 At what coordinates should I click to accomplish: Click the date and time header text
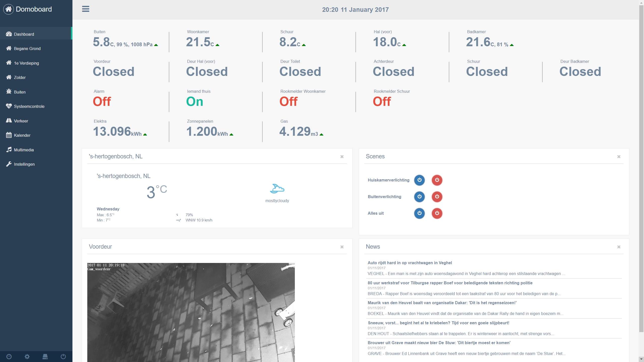355,10
